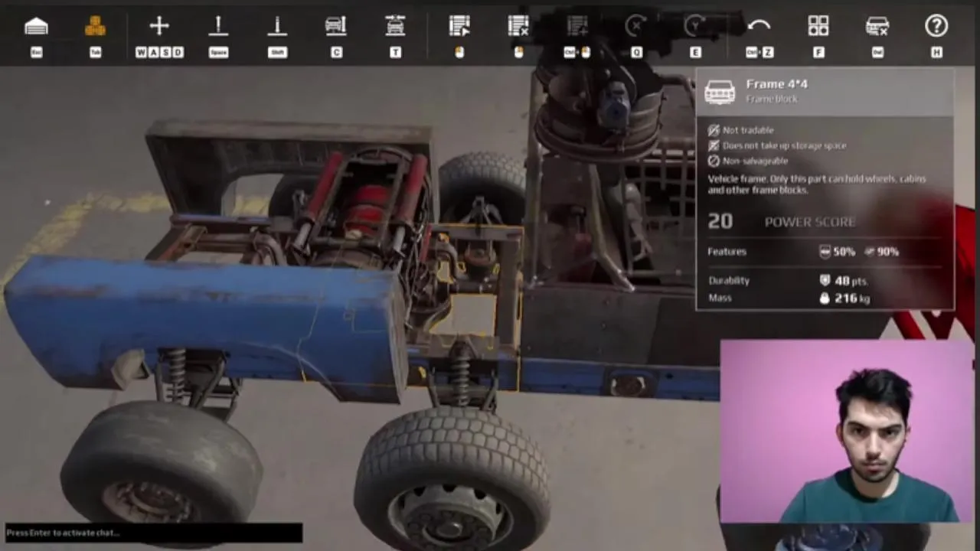This screenshot has height=551, width=980.
Task: Click the rotate icon labeled Q
Action: (636, 27)
